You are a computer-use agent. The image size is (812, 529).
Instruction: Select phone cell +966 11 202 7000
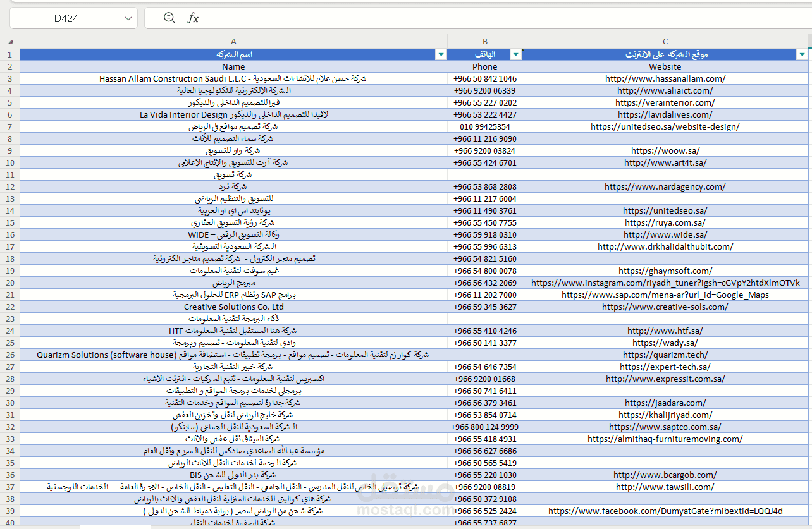(x=485, y=295)
